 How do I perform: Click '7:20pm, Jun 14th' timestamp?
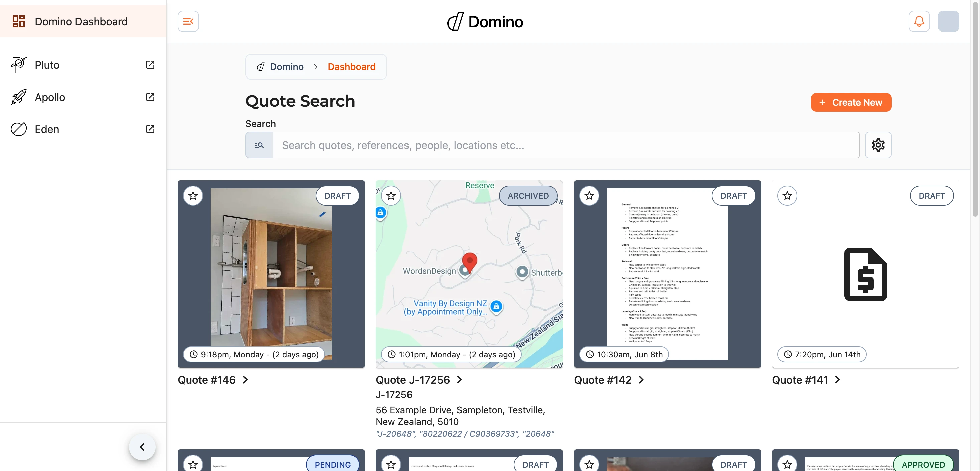822,354
